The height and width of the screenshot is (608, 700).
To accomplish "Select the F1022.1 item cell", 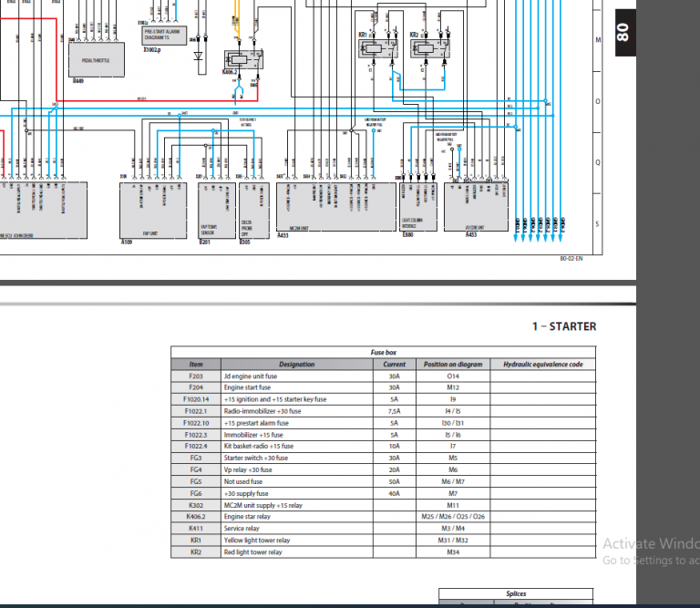I will (196, 411).
